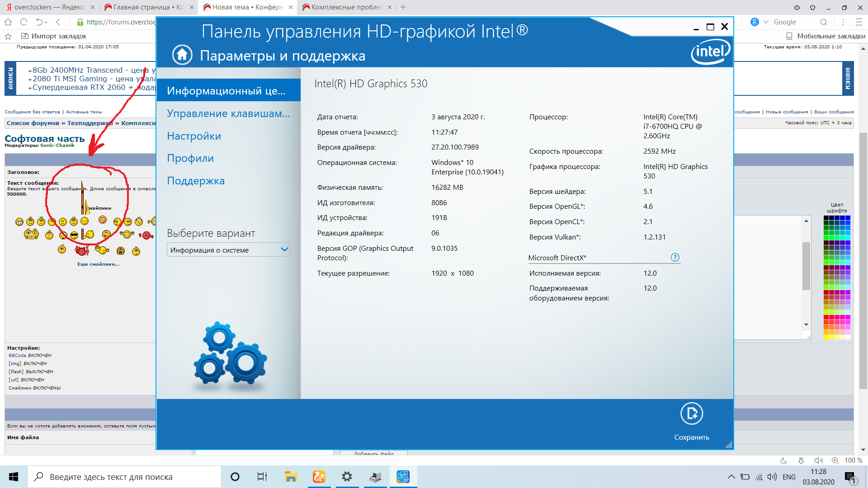Click the Save report icon
This screenshot has height=488, width=868.
point(691,413)
